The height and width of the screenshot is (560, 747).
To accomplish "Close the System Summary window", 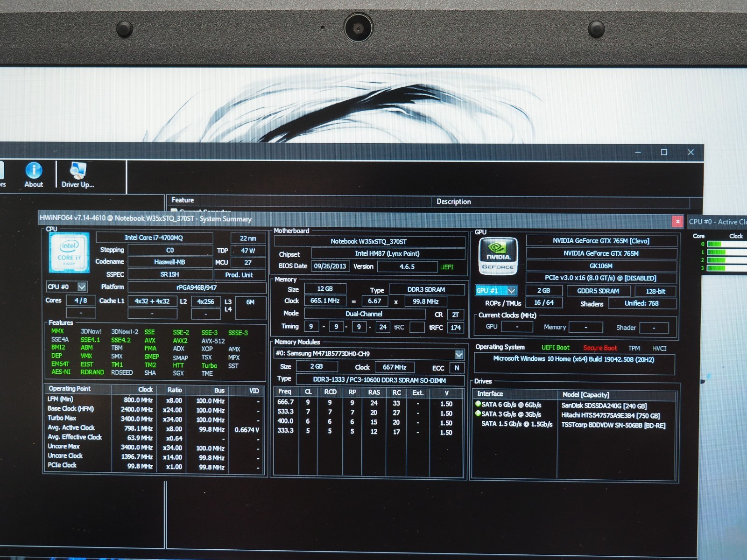I will point(677,221).
